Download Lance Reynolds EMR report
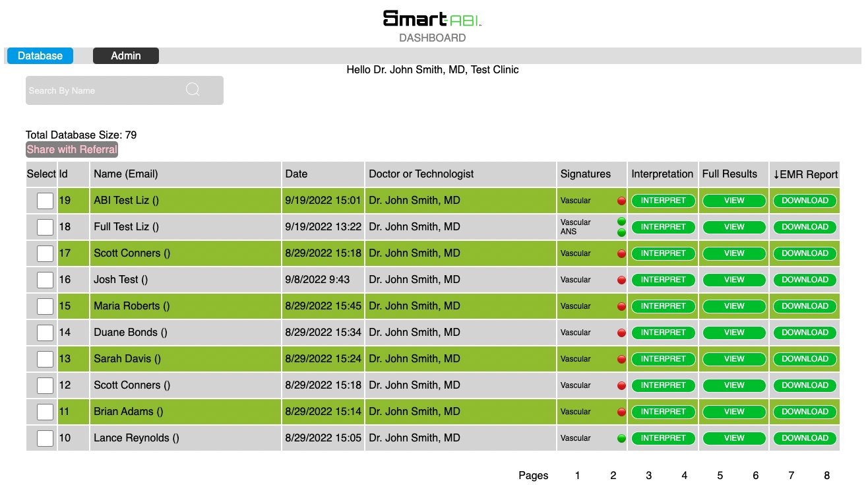 click(x=805, y=438)
